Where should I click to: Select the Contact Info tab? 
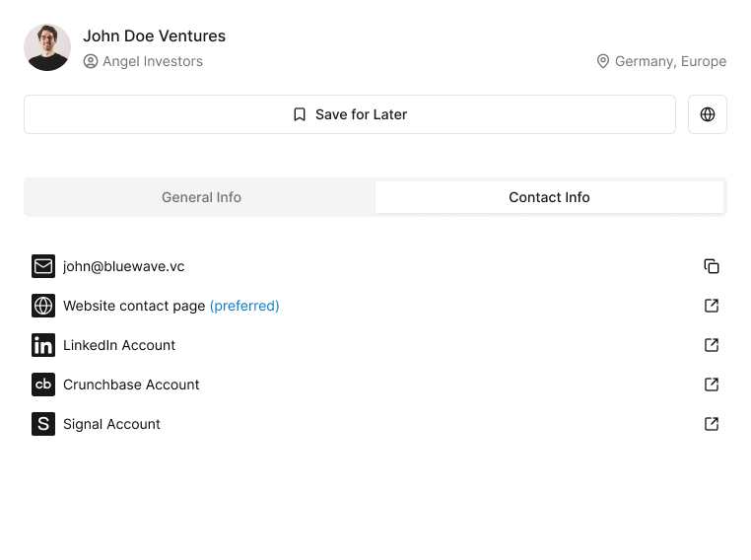549,197
